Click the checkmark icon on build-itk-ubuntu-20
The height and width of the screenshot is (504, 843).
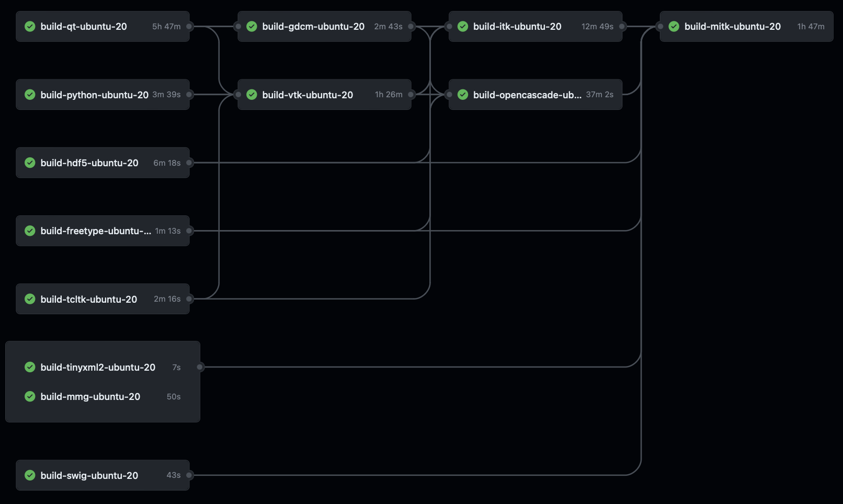coord(463,26)
